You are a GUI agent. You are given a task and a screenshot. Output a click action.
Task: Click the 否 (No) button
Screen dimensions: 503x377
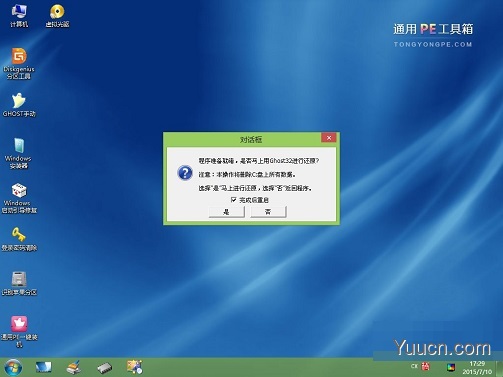(268, 212)
